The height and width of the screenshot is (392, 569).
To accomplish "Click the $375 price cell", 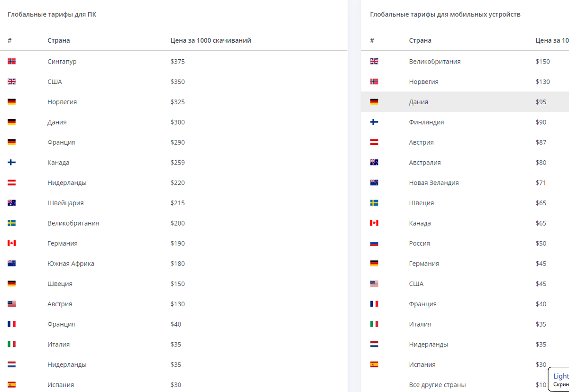I will pyautogui.click(x=178, y=62).
